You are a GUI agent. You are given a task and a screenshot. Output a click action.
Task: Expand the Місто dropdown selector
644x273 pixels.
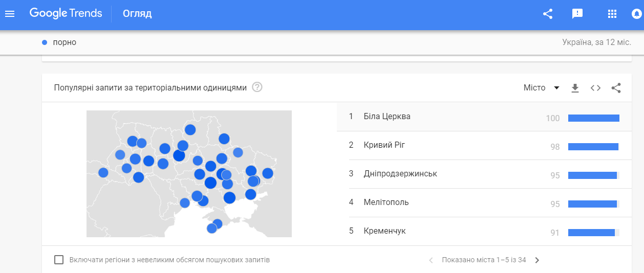tap(542, 88)
